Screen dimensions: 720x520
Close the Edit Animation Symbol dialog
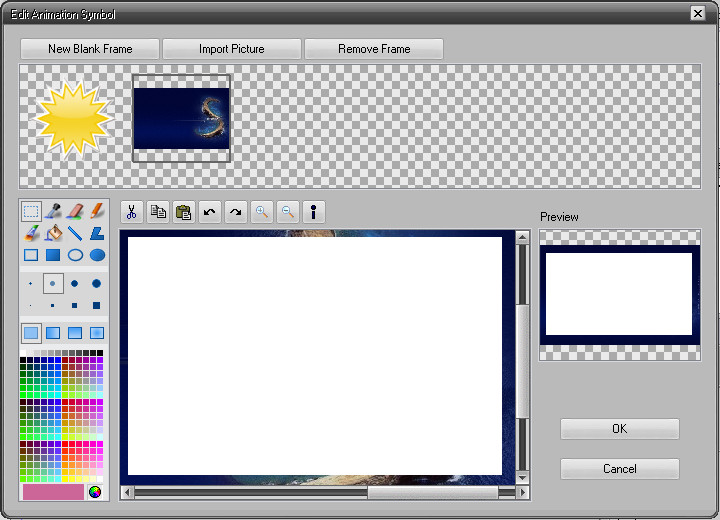coord(698,13)
